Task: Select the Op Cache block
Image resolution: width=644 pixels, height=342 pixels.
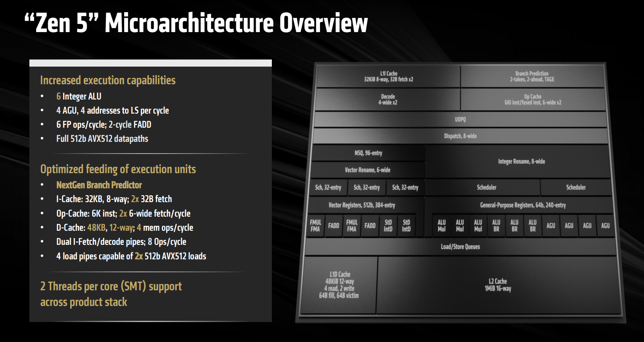Action: 533,100
